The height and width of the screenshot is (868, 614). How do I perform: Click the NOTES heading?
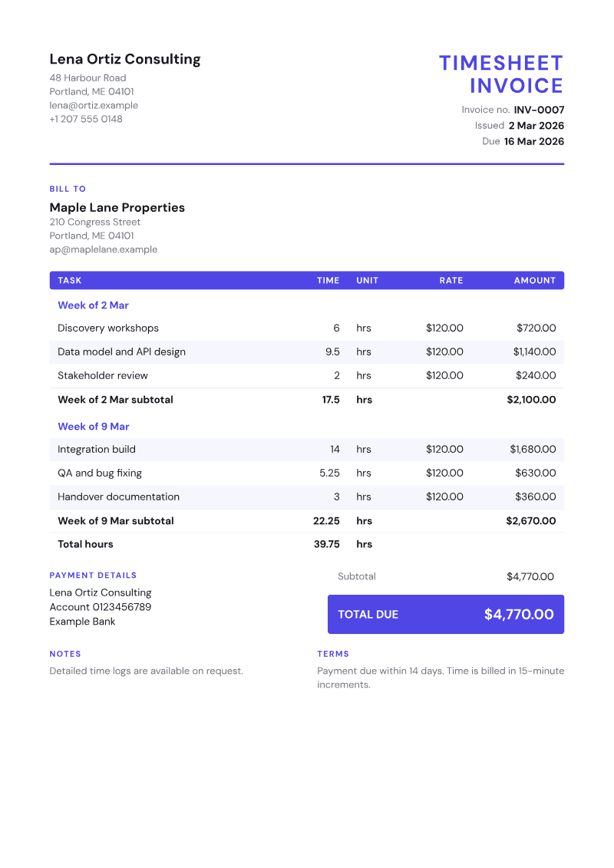click(65, 655)
